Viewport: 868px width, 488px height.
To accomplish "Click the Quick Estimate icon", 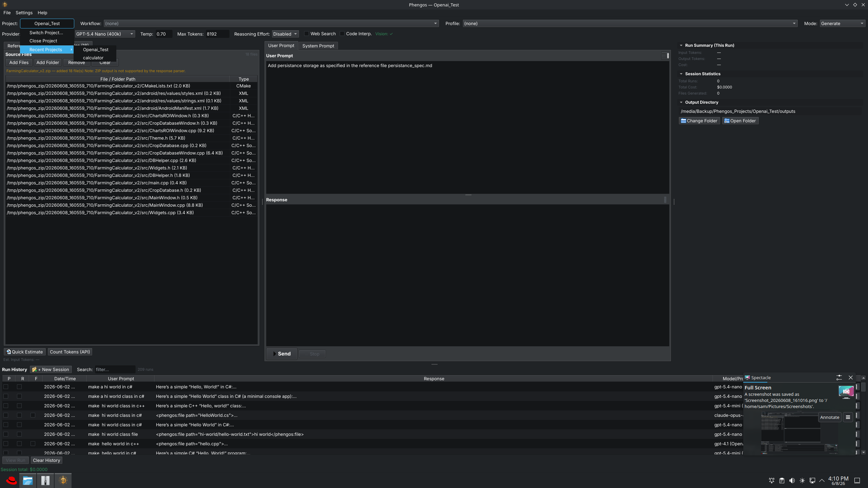I will pyautogui.click(x=9, y=352).
